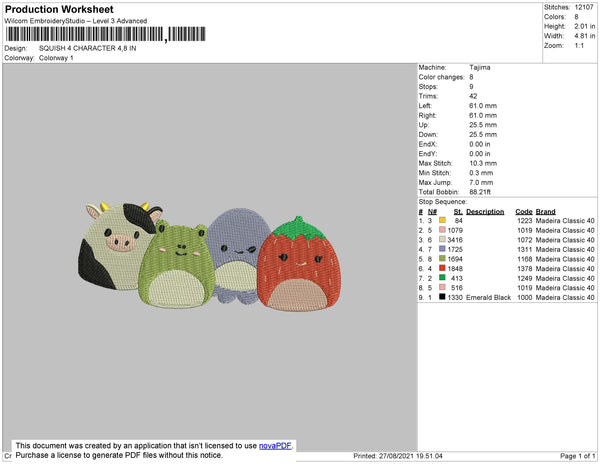Click thread code '1072'
Viewport: 600px width, 464px height.
click(525, 240)
